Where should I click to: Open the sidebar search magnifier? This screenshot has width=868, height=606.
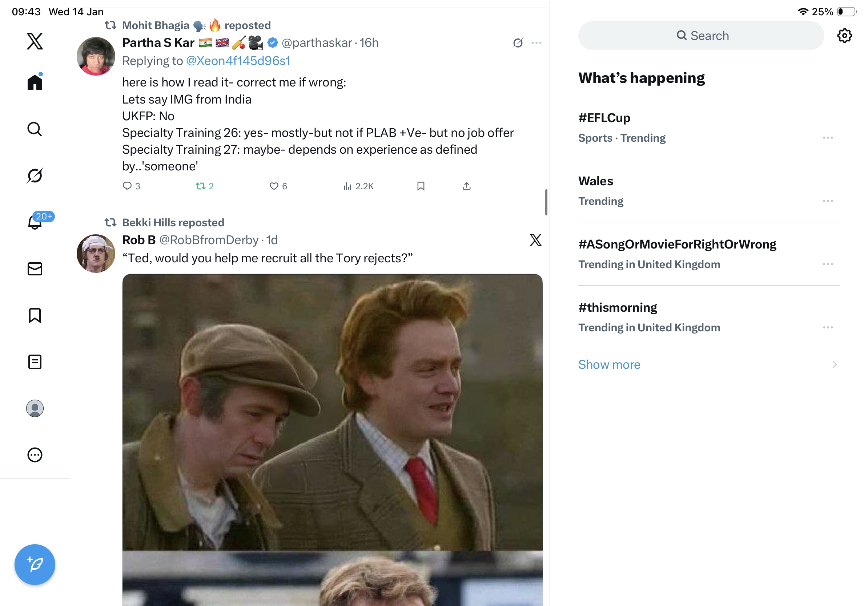(x=35, y=129)
